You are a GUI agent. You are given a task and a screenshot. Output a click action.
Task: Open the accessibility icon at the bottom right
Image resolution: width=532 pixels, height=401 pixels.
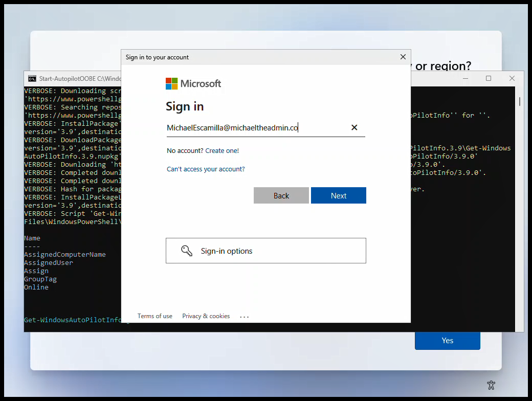pos(491,385)
